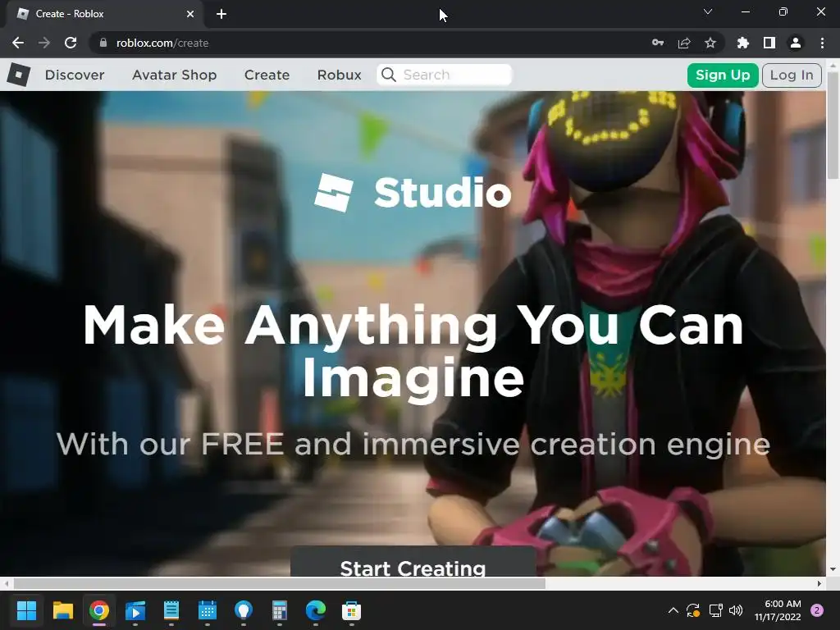Viewport: 840px width, 630px height.
Task: Open the Windows Start menu
Action: [x=26, y=610]
